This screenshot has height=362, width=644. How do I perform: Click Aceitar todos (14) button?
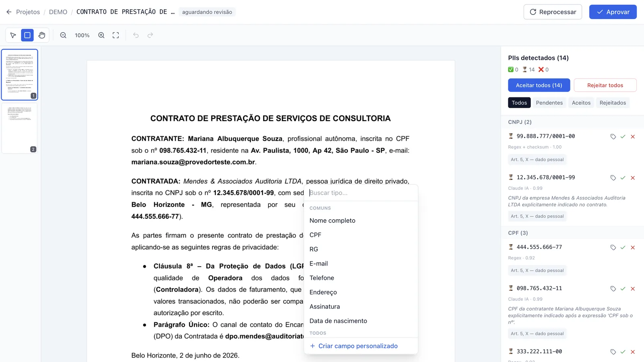[x=539, y=85]
